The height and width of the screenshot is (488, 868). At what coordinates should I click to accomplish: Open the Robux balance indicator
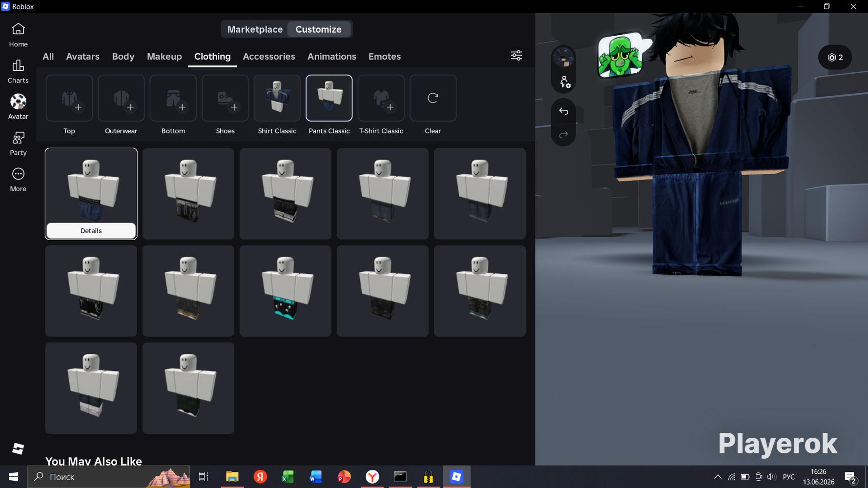point(835,58)
